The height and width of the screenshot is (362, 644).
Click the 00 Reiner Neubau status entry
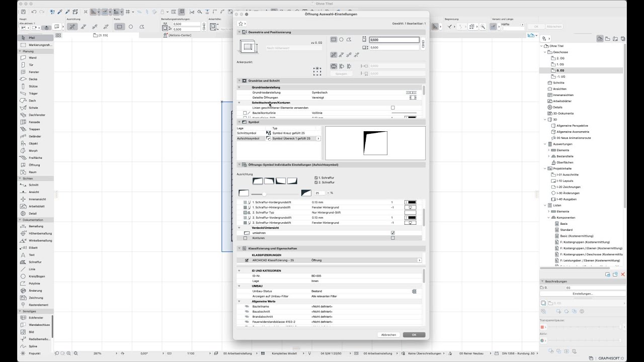coord(471,353)
